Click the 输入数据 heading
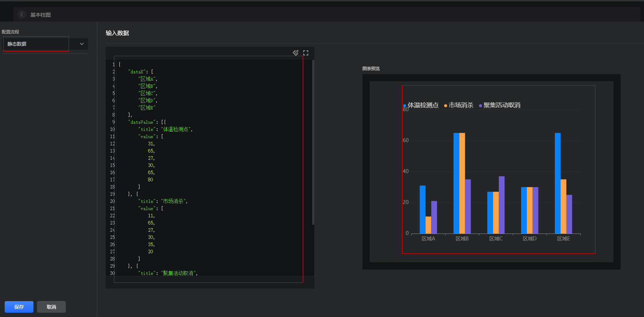644x317 pixels. (x=117, y=33)
